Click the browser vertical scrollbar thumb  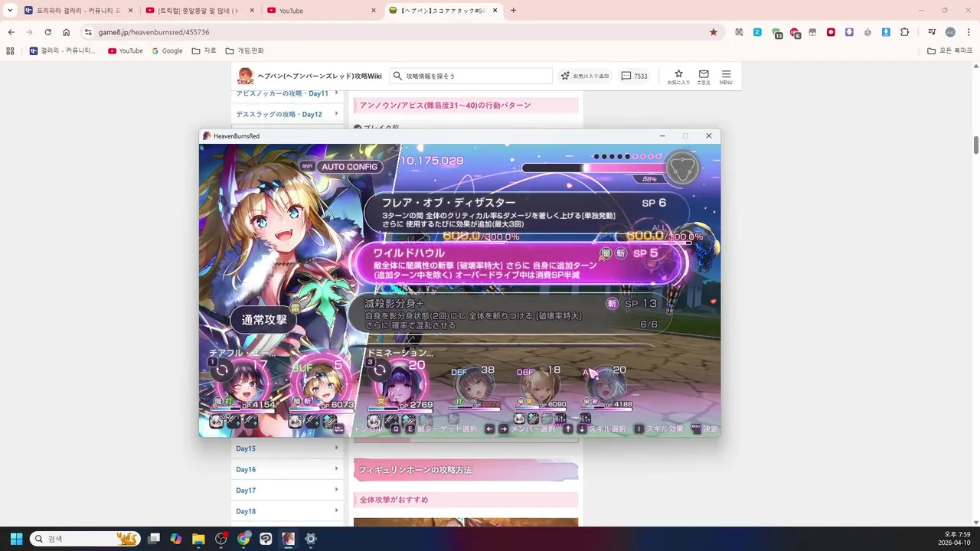[975, 145]
